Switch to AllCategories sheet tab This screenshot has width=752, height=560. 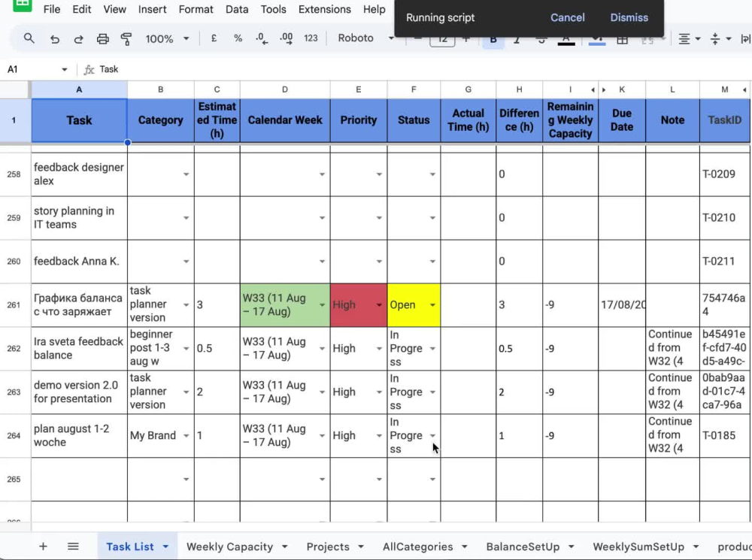point(417,547)
